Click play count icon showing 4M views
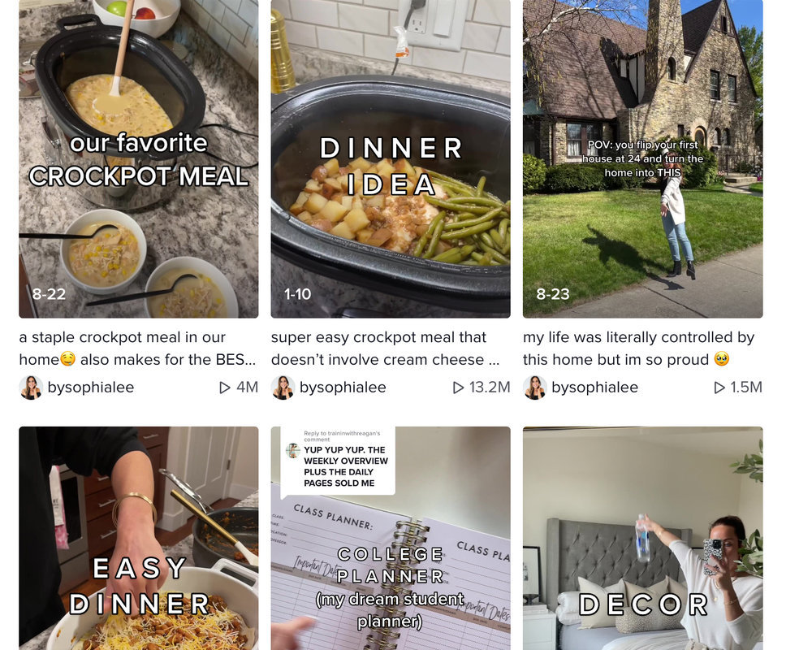812x650 pixels. pos(225,388)
